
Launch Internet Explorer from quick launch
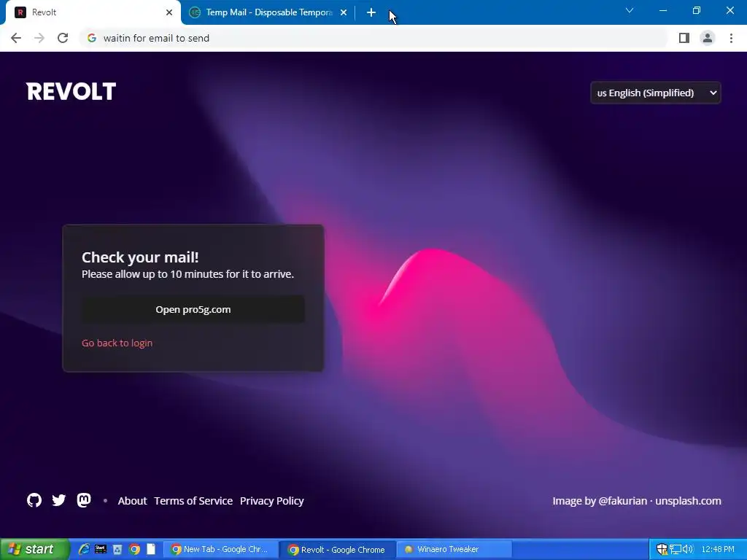tap(84, 549)
